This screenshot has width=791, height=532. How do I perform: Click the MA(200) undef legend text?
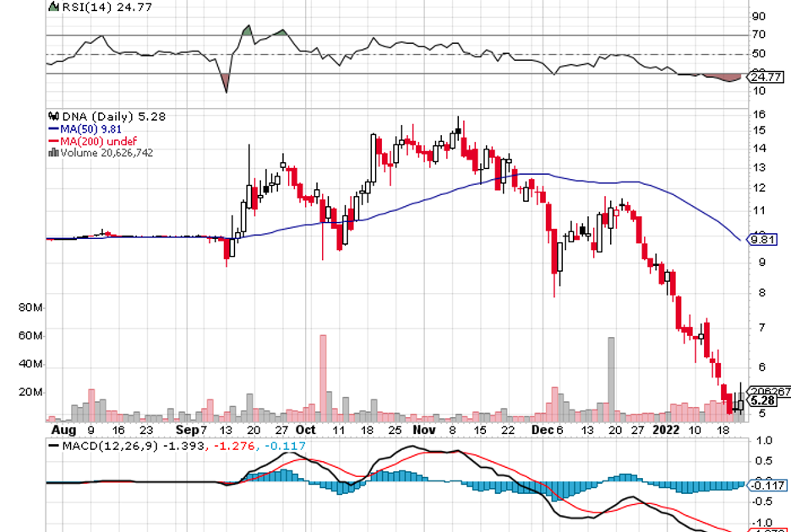(x=99, y=141)
